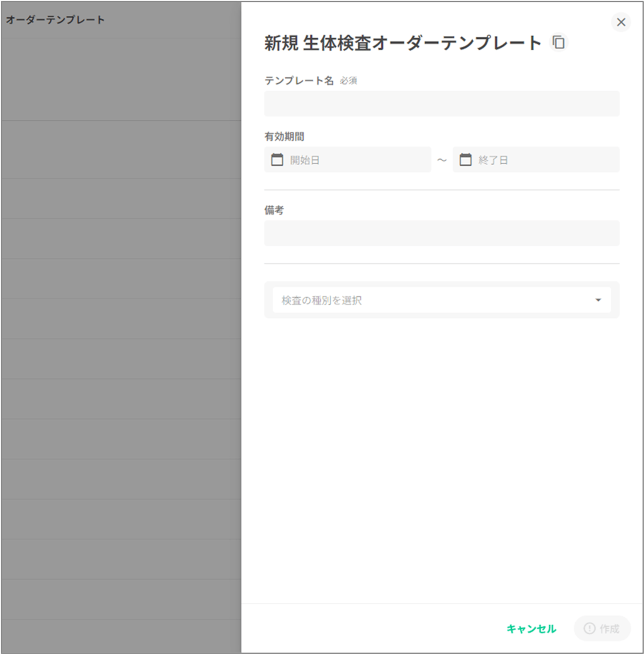This screenshot has height=654, width=644.
Task: Click the 有効期間 label
Action: tap(284, 136)
